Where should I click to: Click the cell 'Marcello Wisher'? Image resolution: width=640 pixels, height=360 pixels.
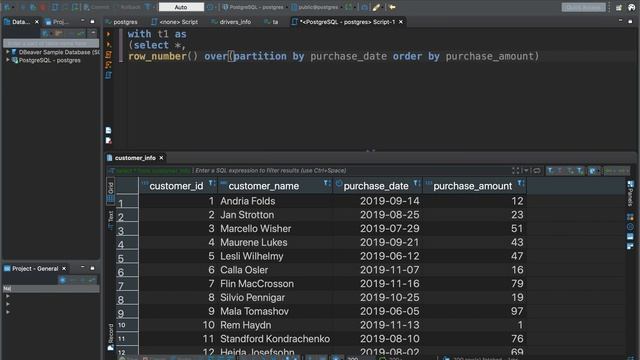click(256, 229)
